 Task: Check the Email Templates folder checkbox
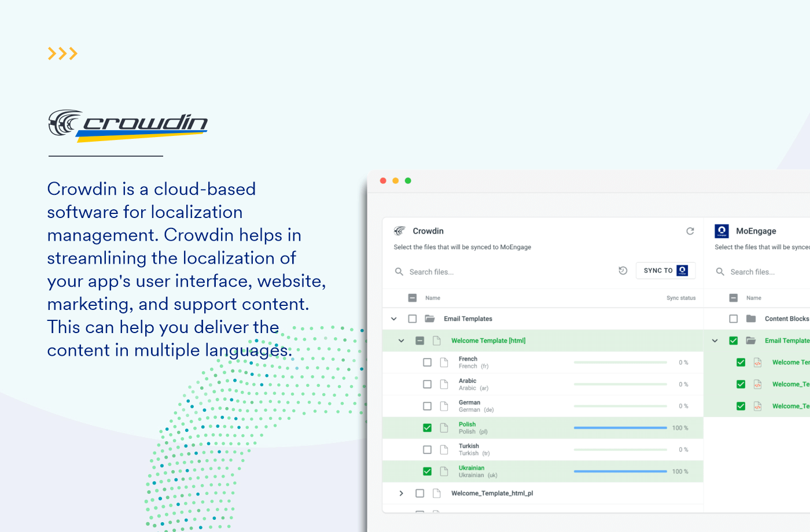click(413, 319)
